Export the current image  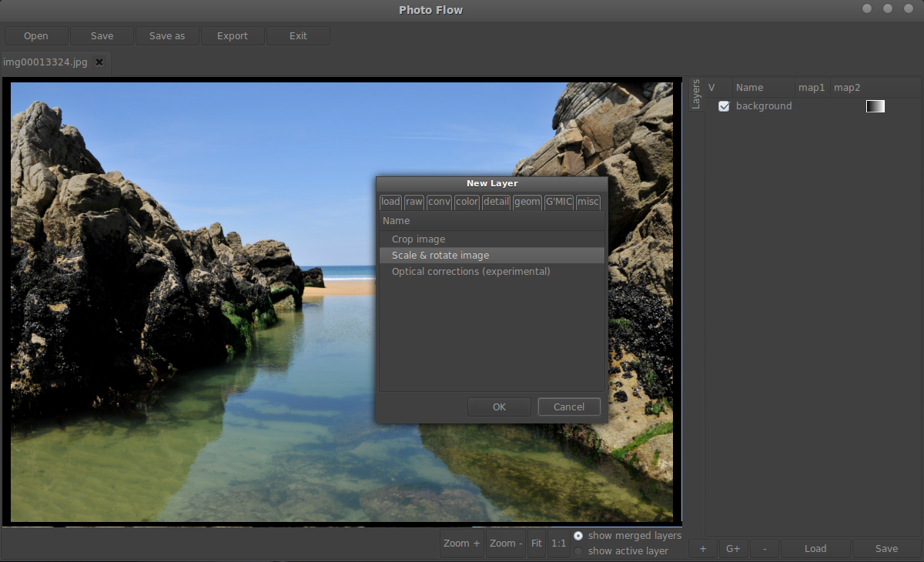tap(232, 35)
